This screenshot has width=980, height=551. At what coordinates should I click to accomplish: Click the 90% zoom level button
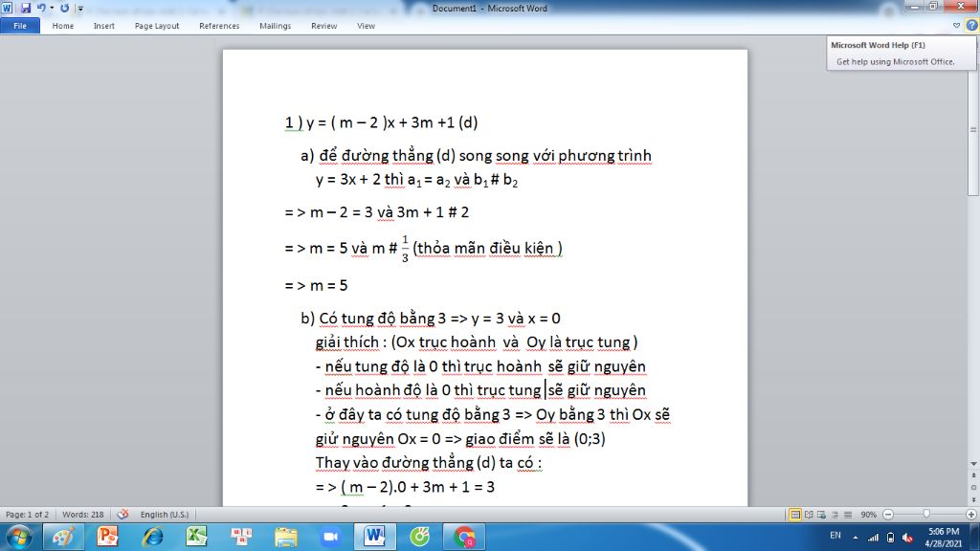point(868,515)
